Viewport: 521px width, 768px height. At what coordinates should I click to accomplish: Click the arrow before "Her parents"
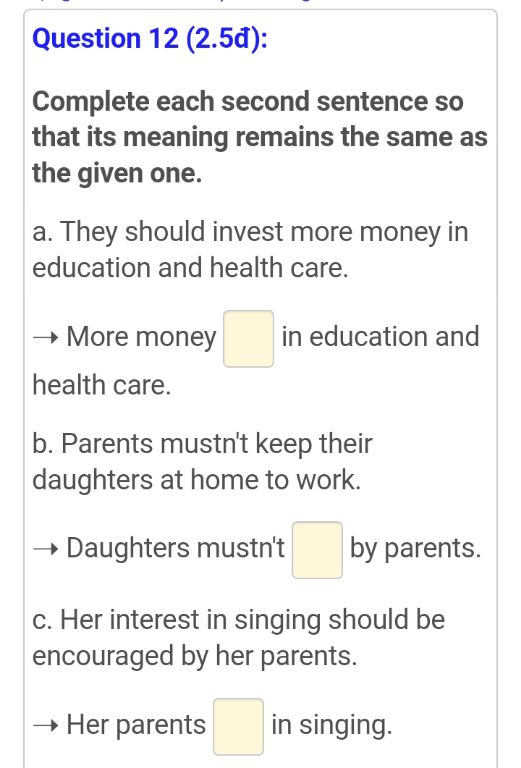[46, 725]
